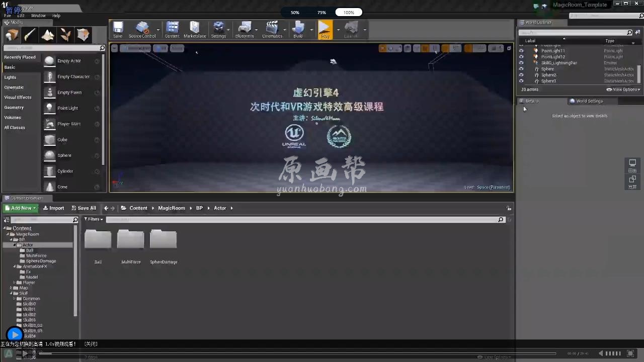Collapse the Skill folder in tree
Image resolution: width=644 pixels, height=362 pixels.
(11, 293)
